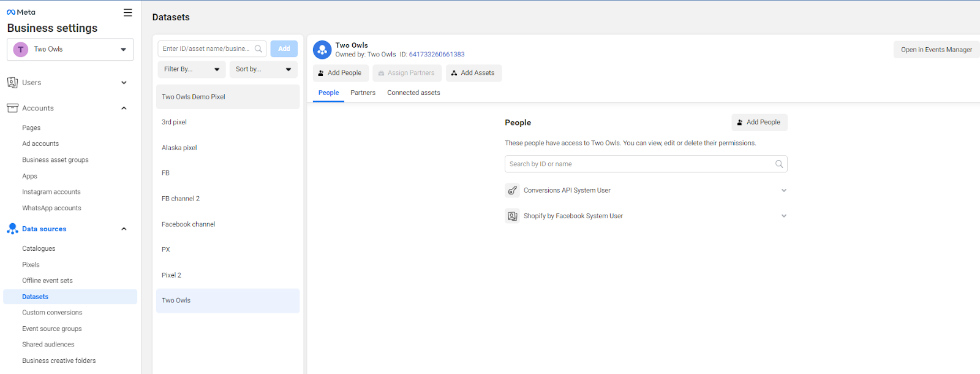The image size is (980, 374).
Task: Switch to the Connected assets tab
Action: [x=413, y=93]
